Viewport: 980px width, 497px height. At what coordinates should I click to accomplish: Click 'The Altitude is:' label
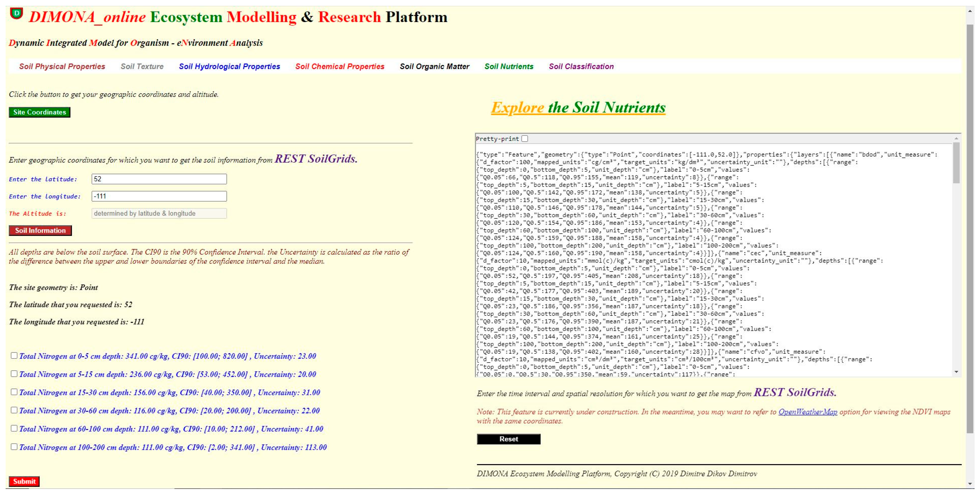38,213
